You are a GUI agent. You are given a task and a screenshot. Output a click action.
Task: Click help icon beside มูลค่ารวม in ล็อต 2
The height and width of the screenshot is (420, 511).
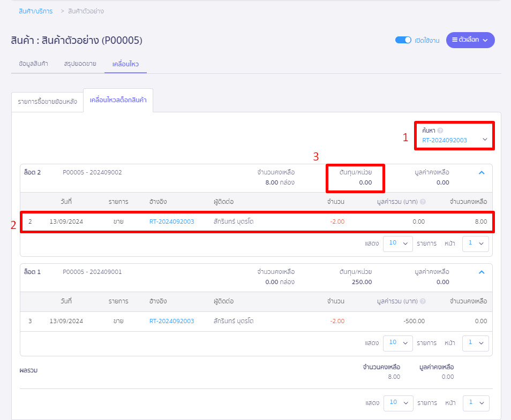[x=423, y=202]
